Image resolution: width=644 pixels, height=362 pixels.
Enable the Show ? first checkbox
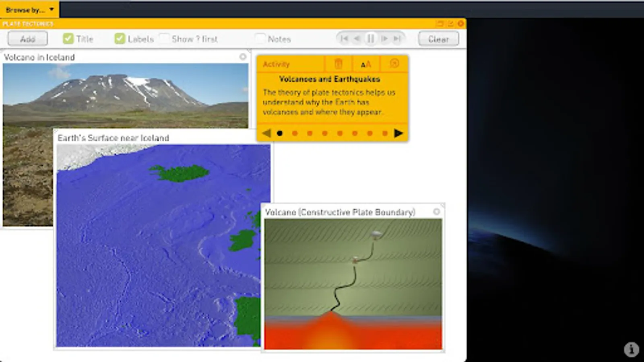point(164,39)
